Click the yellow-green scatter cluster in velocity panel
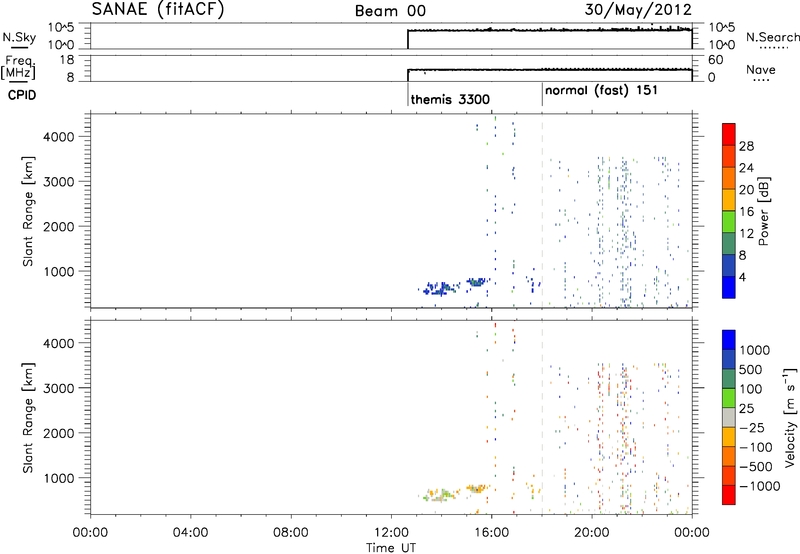 pyautogui.click(x=441, y=494)
